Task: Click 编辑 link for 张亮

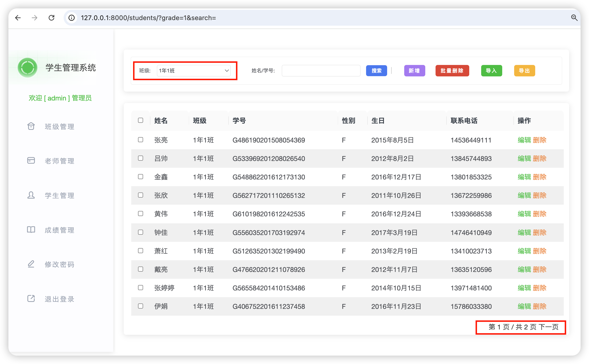Action: tap(524, 140)
